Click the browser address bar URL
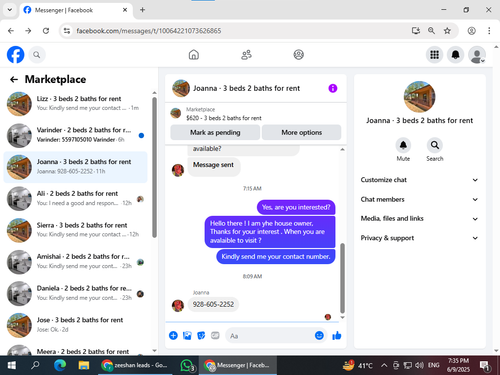500x375 pixels. (x=149, y=31)
